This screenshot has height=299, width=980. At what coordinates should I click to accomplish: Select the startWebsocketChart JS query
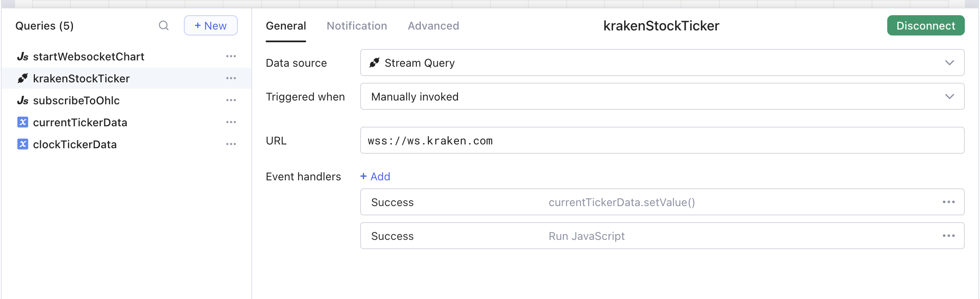pyautogui.click(x=89, y=57)
